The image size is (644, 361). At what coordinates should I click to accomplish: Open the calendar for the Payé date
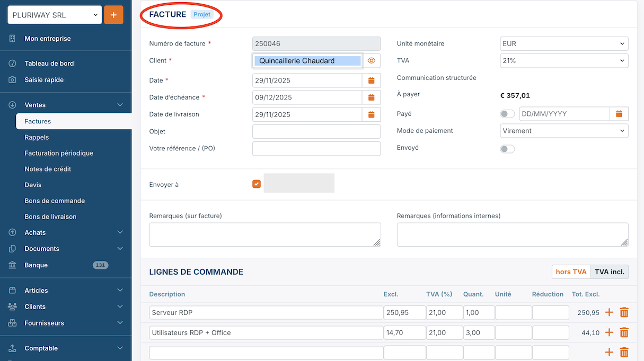pos(619,114)
